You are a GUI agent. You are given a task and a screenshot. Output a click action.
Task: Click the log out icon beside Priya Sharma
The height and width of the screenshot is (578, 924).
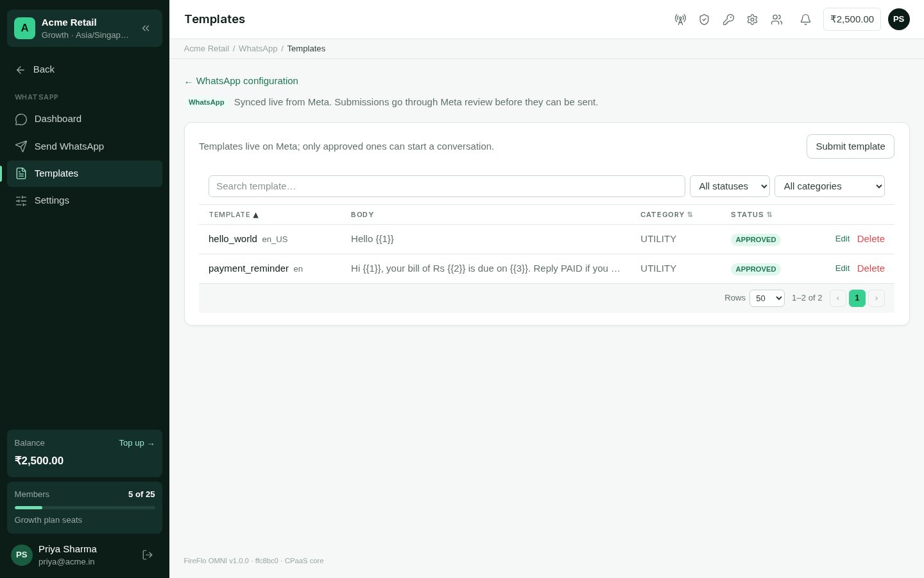148,555
